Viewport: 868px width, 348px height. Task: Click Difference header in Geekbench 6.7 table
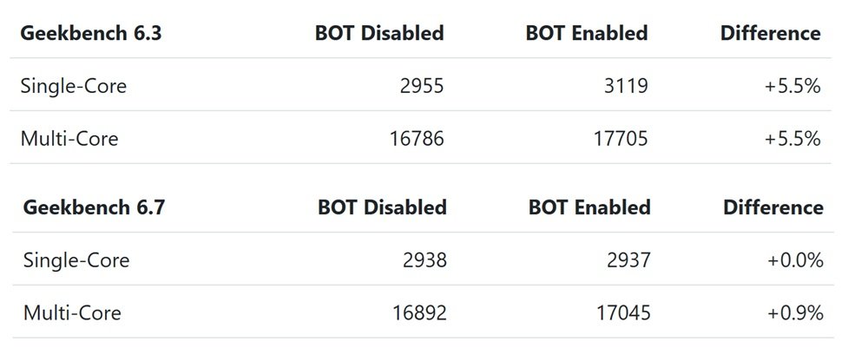pyautogui.click(x=773, y=208)
